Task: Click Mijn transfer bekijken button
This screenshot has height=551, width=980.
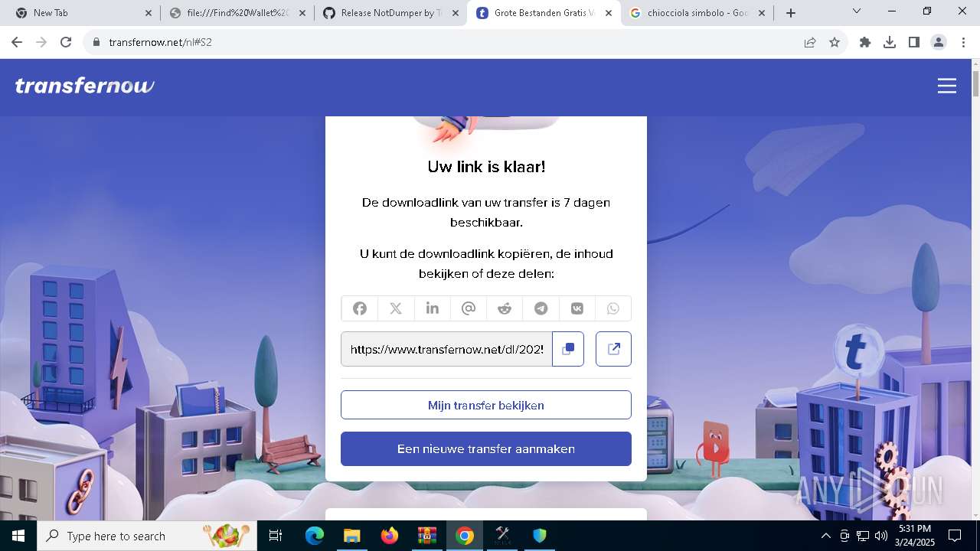Action: [486, 405]
